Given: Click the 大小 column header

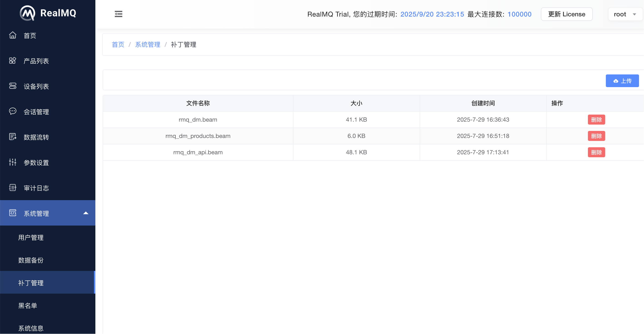Looking at the screenshot, I should 356,103.
